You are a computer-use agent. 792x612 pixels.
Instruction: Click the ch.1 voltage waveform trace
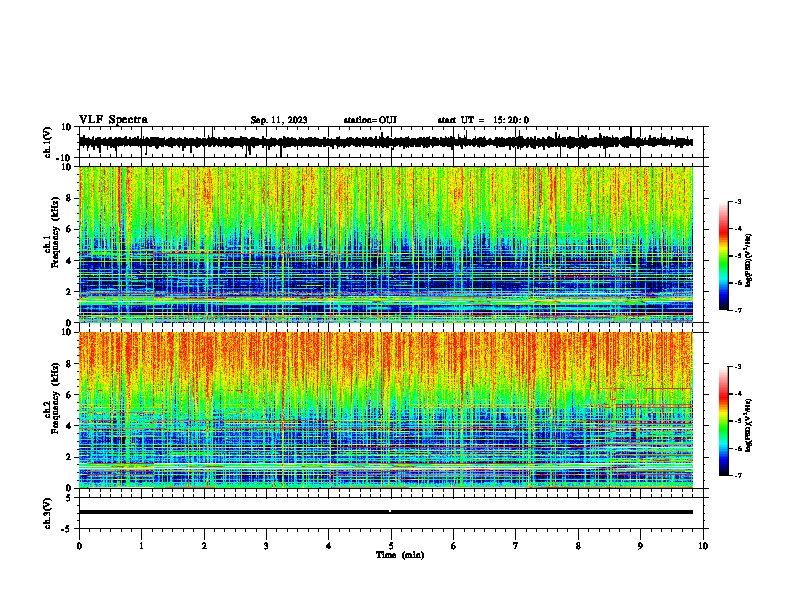pyautogui.click(x=385, y=142)
